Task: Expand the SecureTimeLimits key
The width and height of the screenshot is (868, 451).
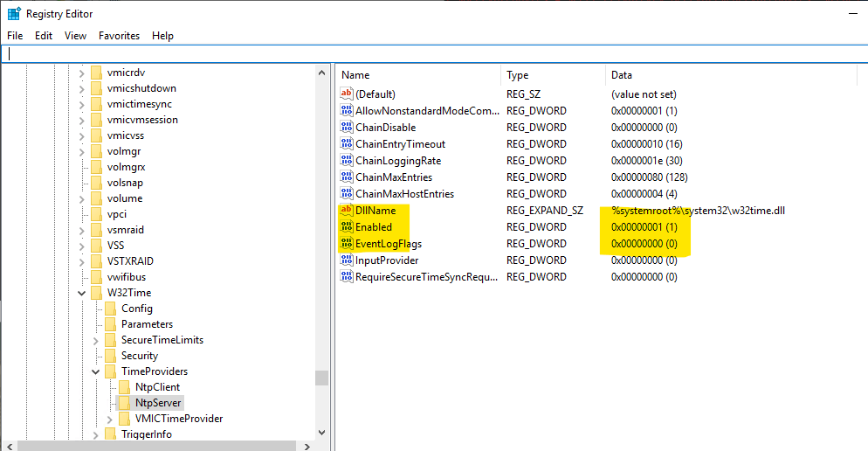Action: pos(96,340)
